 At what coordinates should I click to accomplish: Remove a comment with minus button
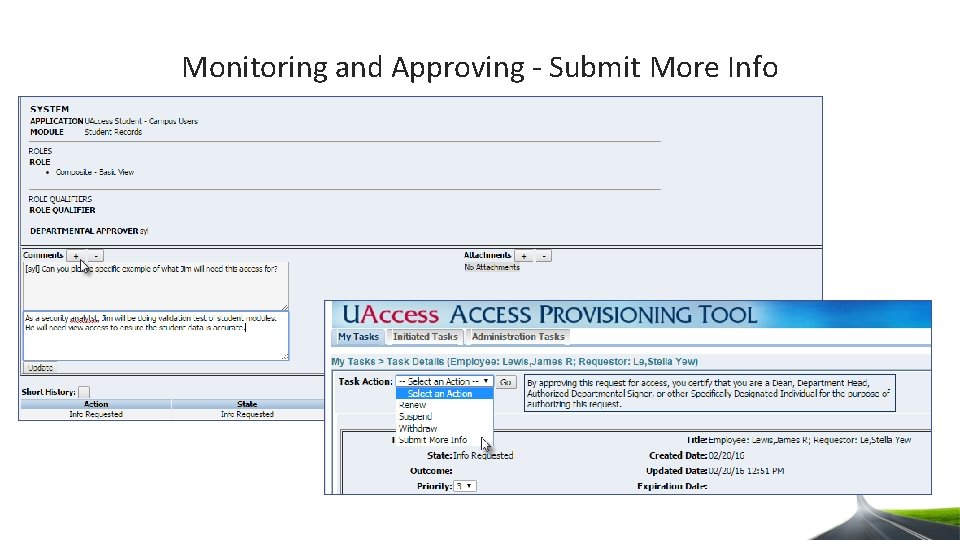pos(96,256)
